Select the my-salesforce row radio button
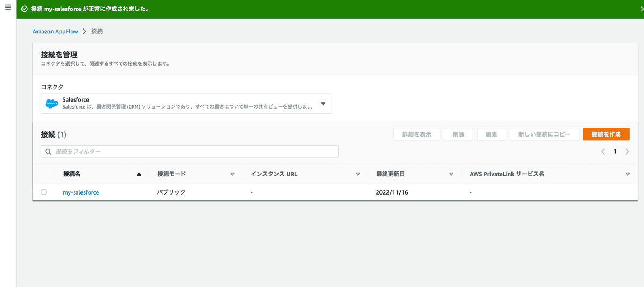 pos(43,192)
